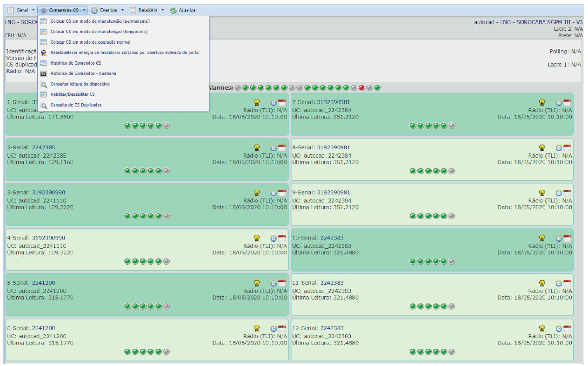
Task: Click the clock icon in meter card 2
Action: (274, 147)
